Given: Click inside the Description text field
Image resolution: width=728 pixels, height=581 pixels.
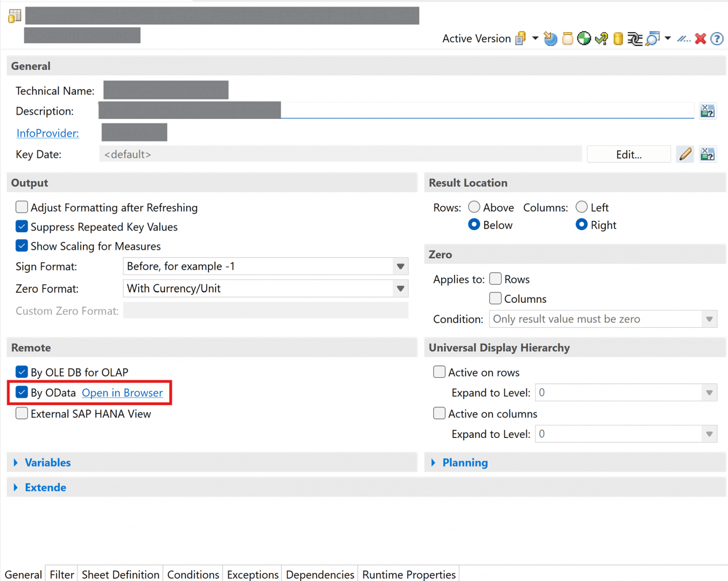Looking at the screenshot, I should pos(427,110).
